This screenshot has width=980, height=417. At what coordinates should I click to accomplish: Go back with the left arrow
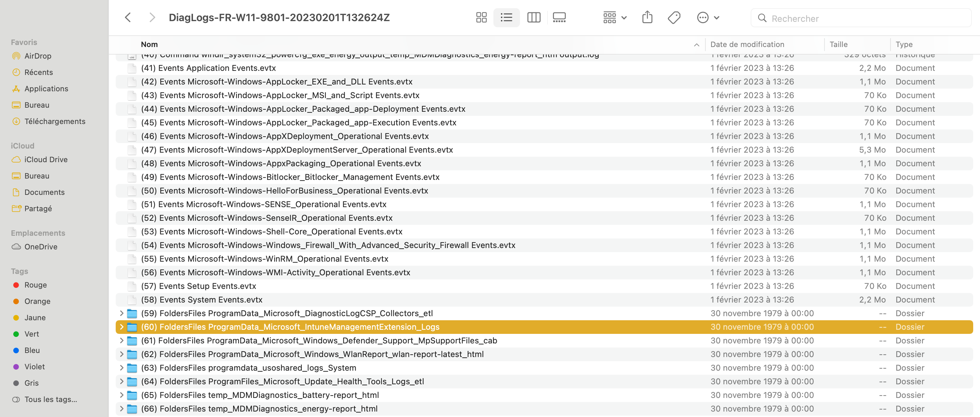pyautogui.click(x=128, y=17)
